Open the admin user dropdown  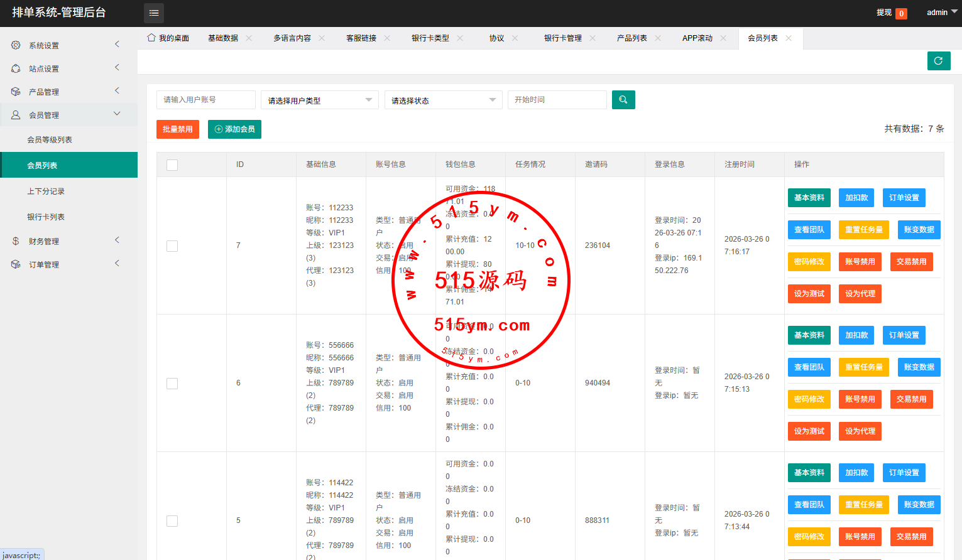[941, 13]
